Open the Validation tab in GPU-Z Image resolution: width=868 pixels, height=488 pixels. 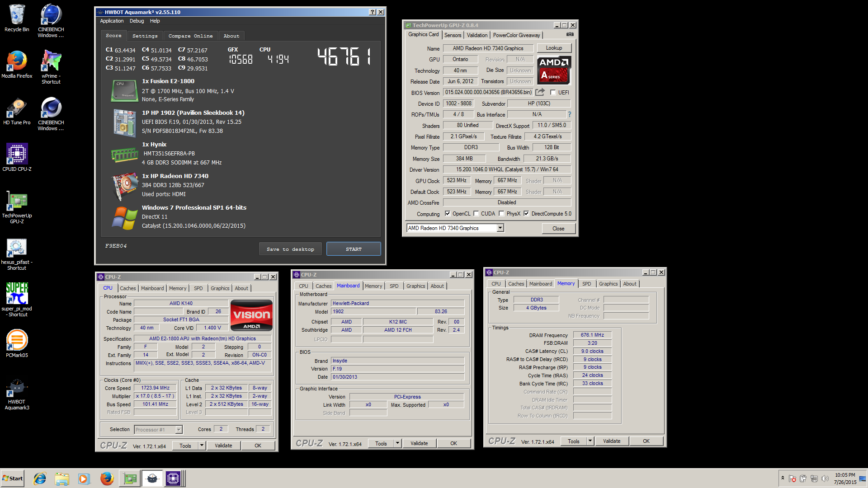point(477,35)
